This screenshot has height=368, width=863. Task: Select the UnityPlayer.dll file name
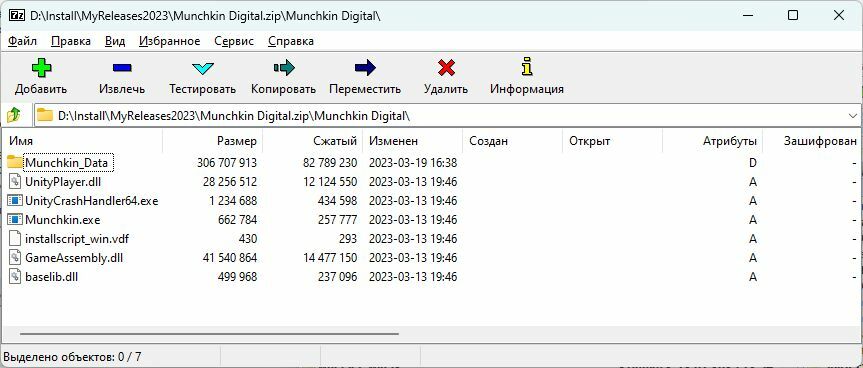click(63, 182)
